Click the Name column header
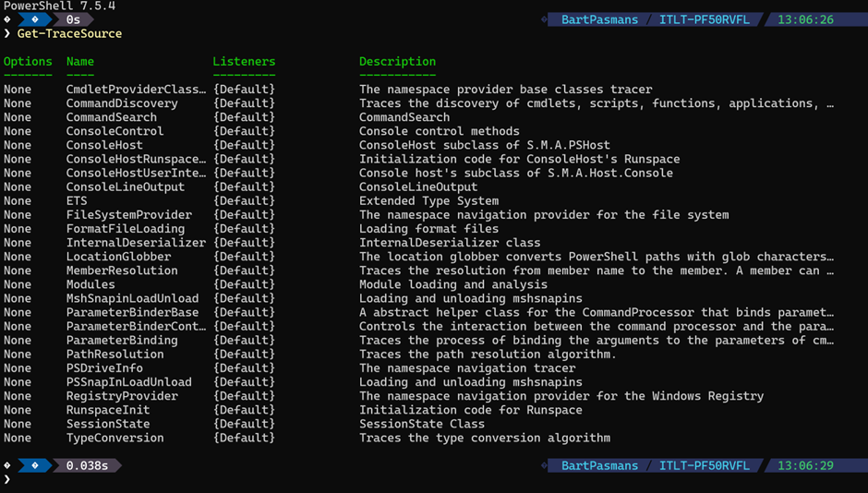The width and height of the screenshot is (868, 493). 80,62
